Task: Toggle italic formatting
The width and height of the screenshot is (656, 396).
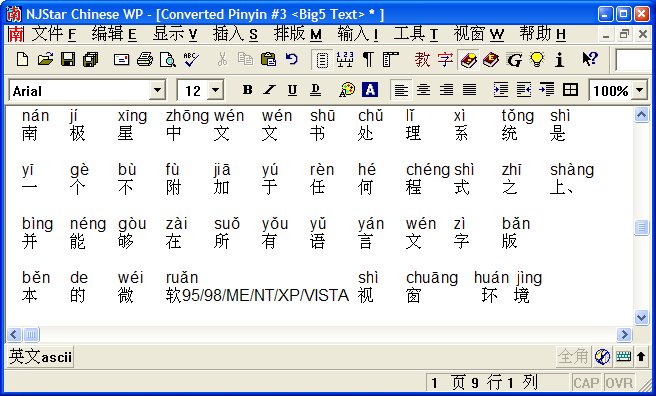Action: click(270, 89)
